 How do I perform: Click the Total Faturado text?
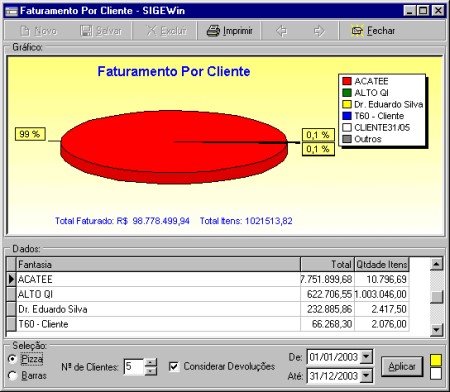pyautogui.click(x=122, y=221)
